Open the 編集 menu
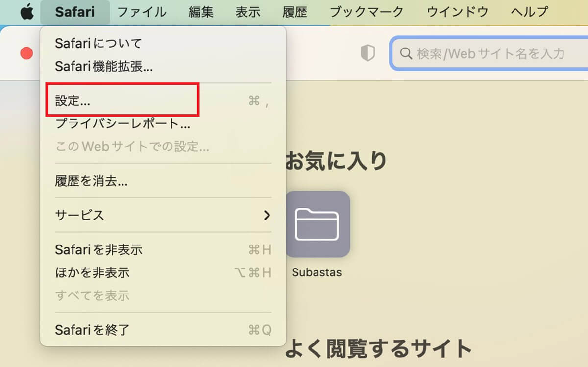Image resolution: width=588 pixels, height=367 pixels. click(x=201, y=12)
